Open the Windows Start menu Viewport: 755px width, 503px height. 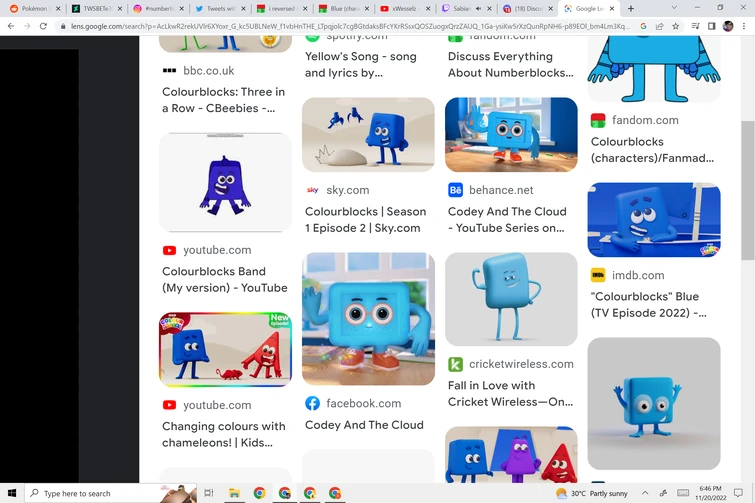[x=12, y=493]
